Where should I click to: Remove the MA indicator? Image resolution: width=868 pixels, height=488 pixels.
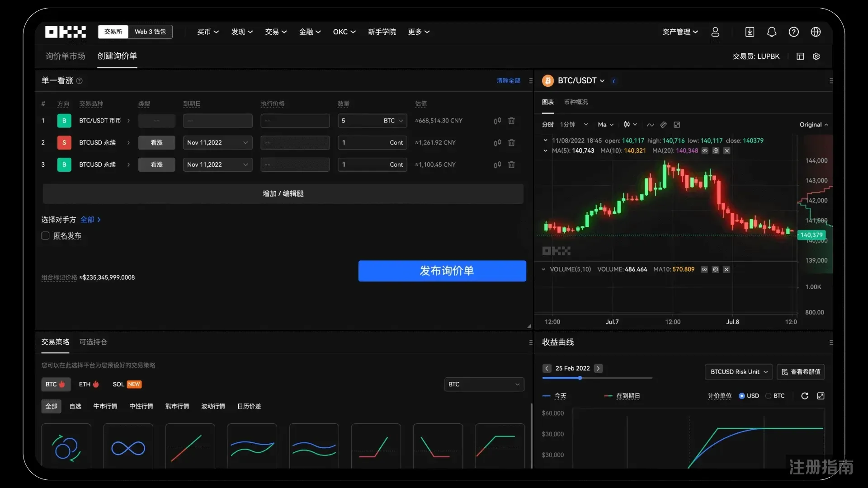[x=727, y=151]
